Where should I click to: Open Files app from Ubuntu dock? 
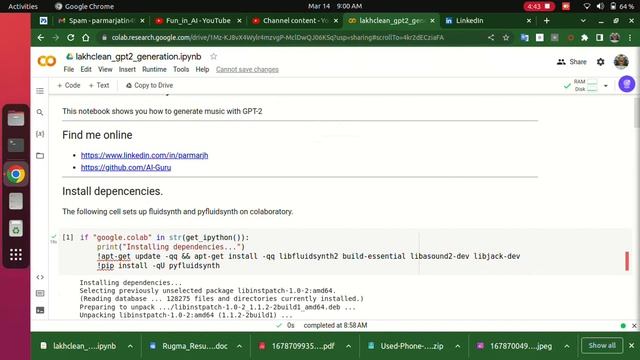pyautogui.click(x=16, y=119)
